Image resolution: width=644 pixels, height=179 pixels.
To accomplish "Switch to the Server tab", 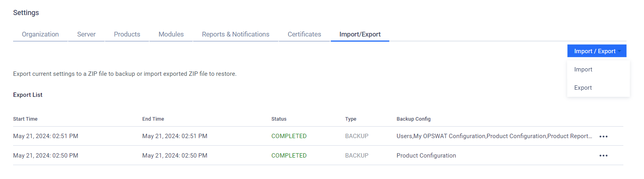I will click(86, 34).
